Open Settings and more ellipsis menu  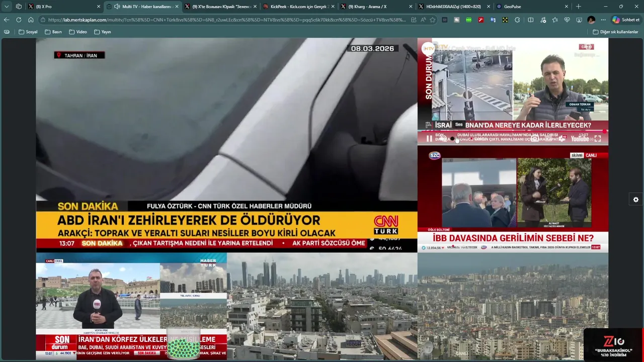click(x=603, y=20)
